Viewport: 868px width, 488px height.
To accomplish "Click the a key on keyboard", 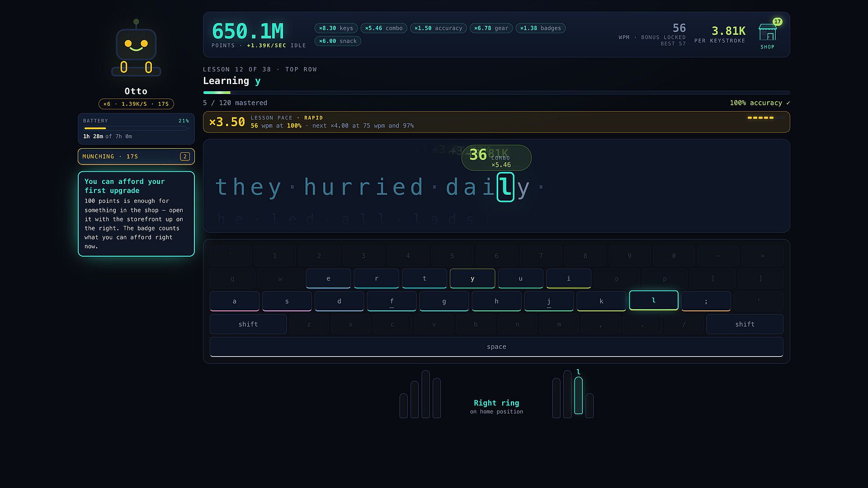I will (234, 301).
